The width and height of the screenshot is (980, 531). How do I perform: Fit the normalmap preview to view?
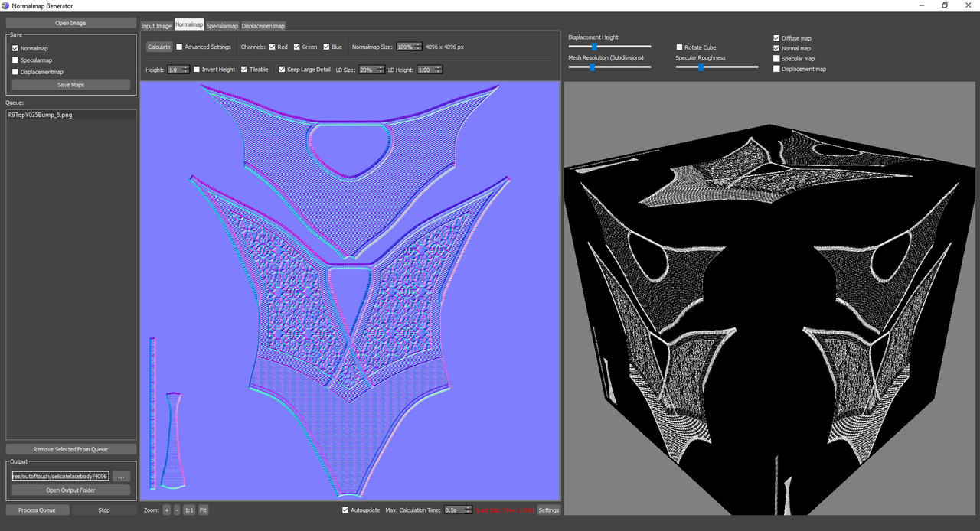(202, 510)
